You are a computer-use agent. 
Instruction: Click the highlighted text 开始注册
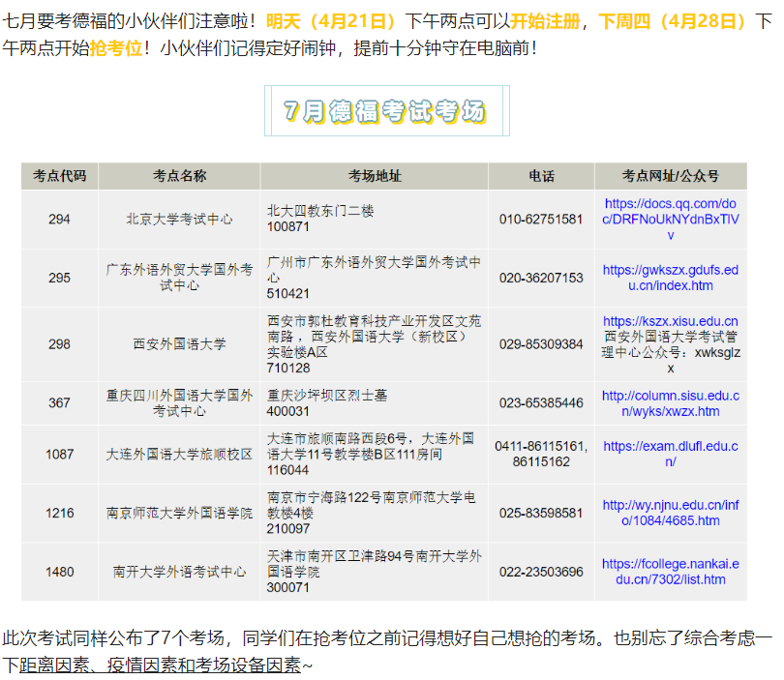click(x=545, y=21)
